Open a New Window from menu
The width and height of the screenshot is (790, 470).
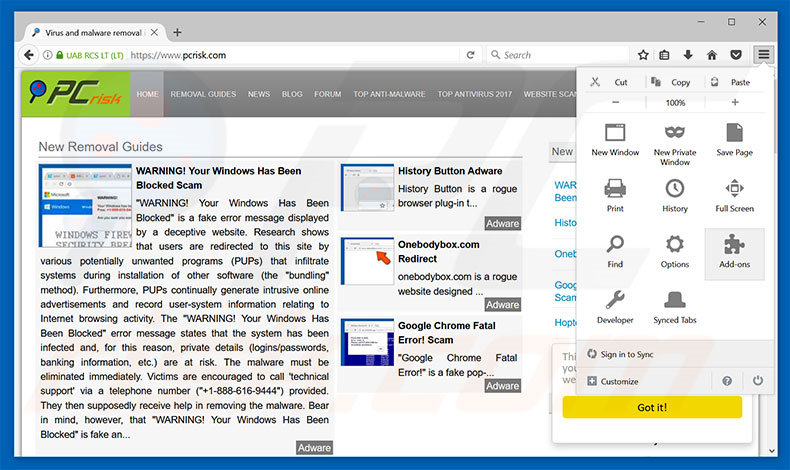pyautogui.click(x=615, y=141)
